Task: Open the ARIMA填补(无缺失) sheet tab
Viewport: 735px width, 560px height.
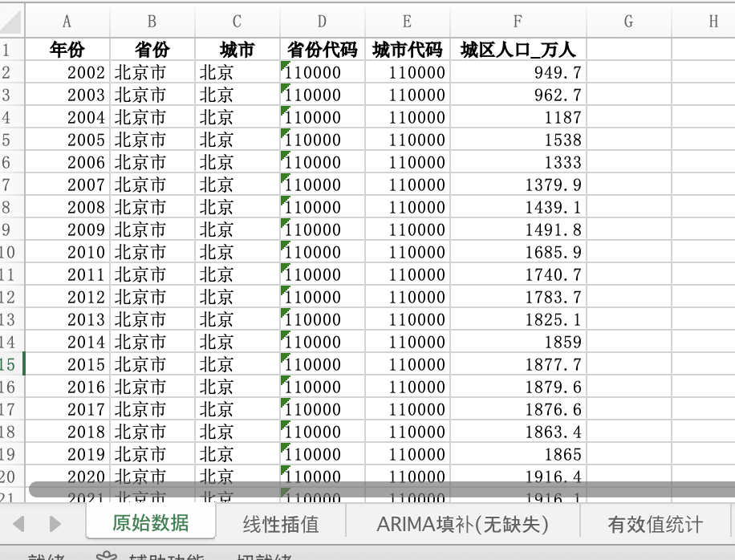Action: pyautogui.click(x=463, y=524)
